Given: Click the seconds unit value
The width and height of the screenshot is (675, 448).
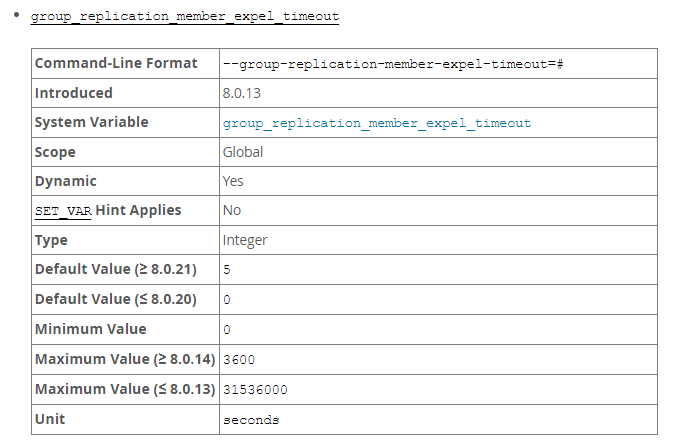Looking at the screenshot, I should pyautogui.click(x=251, y=419).
